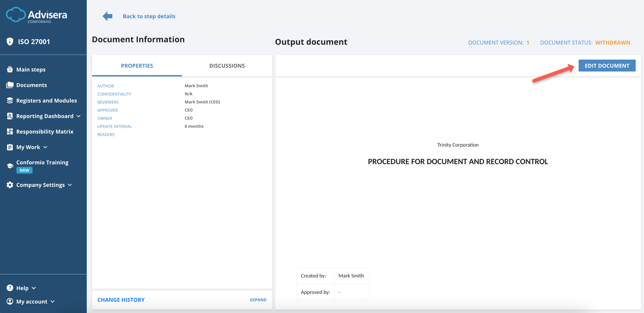Select the Responsibility Matrix icon
The height and width of the screenshot is (313, 644).
tap(10, 131)
